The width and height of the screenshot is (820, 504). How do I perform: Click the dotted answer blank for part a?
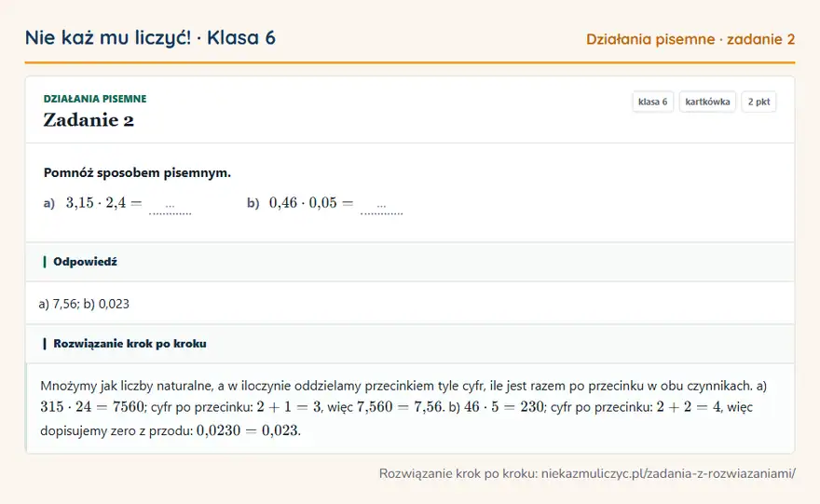pos(170,207)
